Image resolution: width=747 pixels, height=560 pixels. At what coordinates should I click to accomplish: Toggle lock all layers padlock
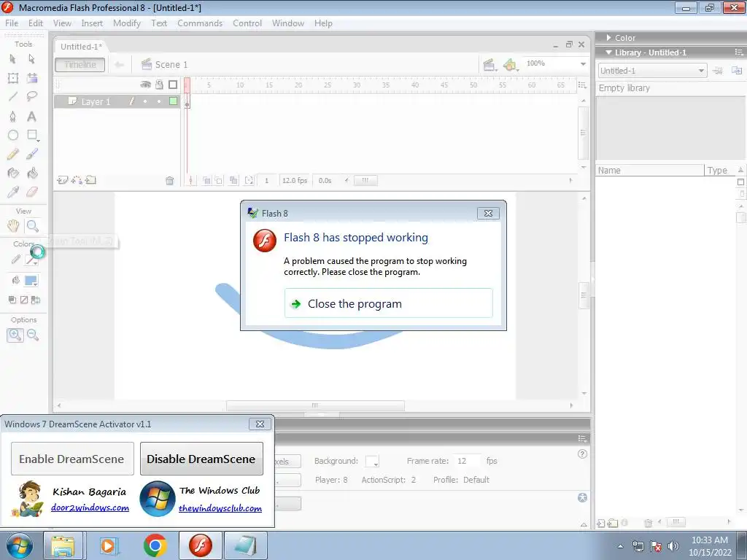coord(159,85)
